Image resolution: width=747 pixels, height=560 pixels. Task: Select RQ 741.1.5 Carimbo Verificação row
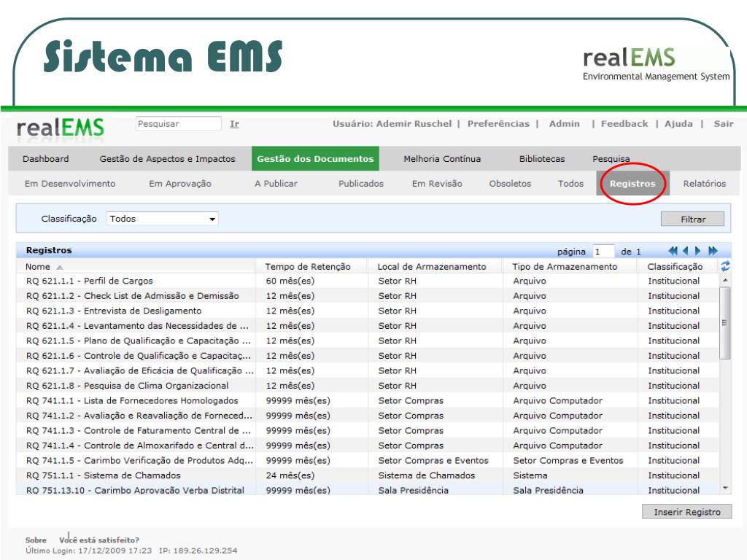coord(368,461)
